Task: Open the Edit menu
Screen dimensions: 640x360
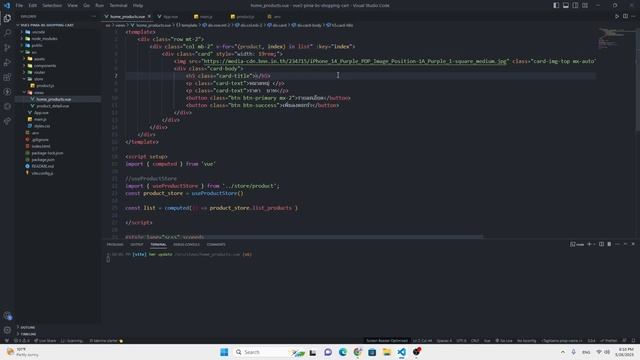Action: [33, 5]
